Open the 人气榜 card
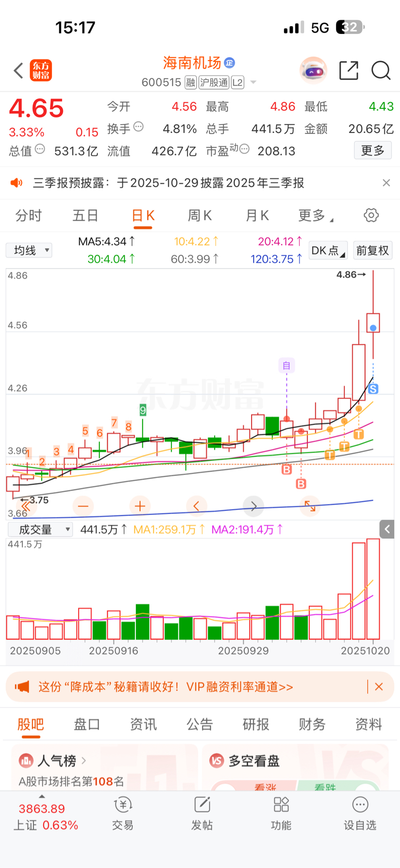This screenshot has width=400, height=868. [x=105, y=768]
